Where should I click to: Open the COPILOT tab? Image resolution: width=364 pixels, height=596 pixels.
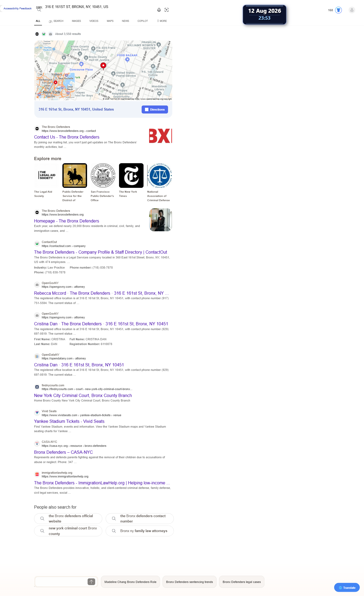coord(143,21)
